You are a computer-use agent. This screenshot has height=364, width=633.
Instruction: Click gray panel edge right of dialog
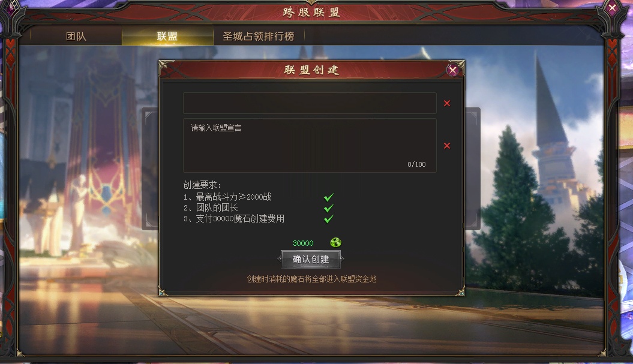tap(473, 169)
